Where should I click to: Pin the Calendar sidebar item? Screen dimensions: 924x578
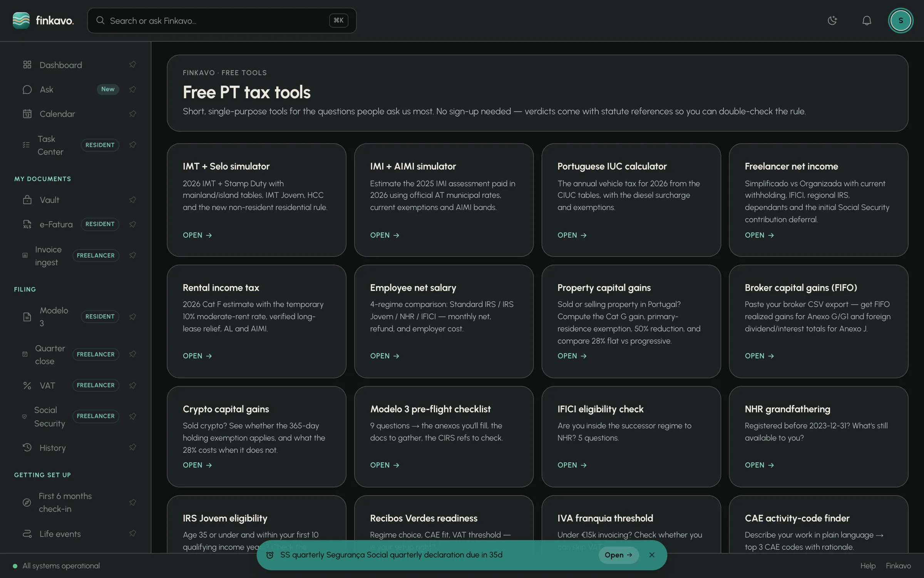[133, 114]
